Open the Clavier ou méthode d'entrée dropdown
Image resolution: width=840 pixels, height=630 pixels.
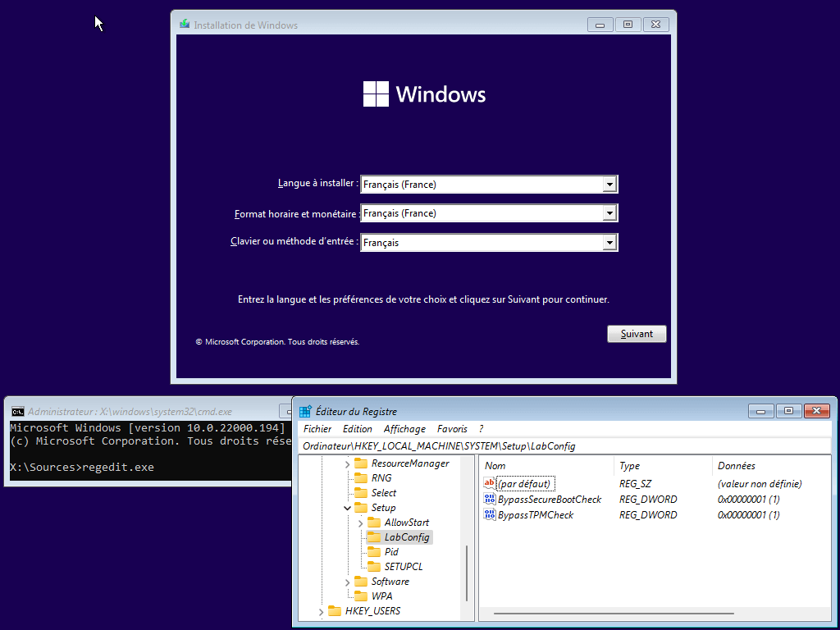[609, 242]
